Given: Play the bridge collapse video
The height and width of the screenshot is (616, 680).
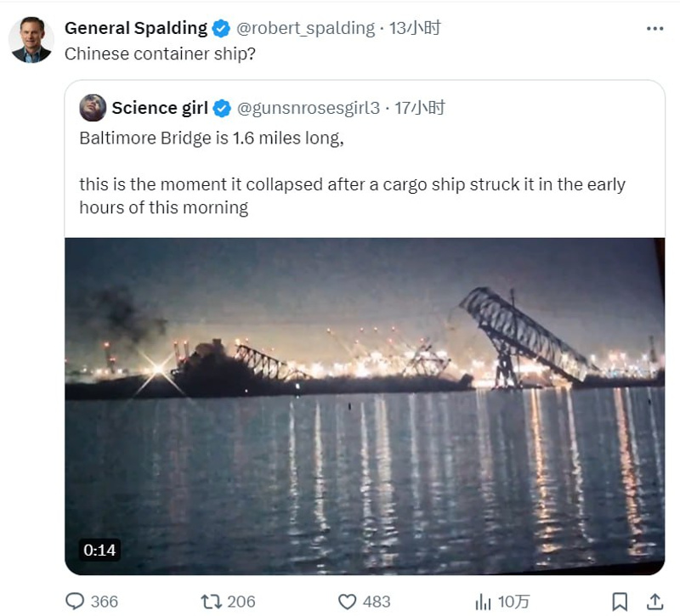Looking at the screenshot, I should [x=365, y=406].
